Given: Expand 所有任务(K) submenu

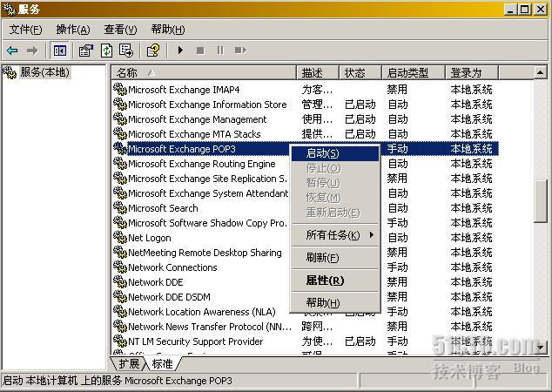Looking at the screenshot, I should coord(335,235).
